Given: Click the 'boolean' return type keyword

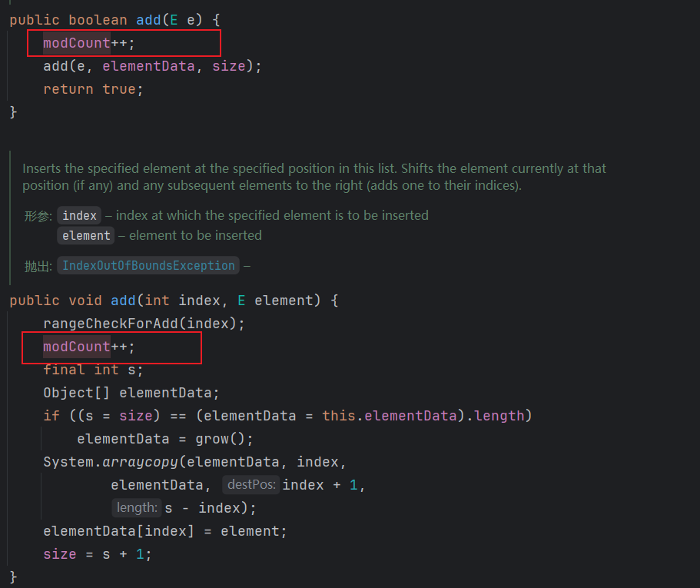Looking at the screenshot, I should [x=98, y=20].
